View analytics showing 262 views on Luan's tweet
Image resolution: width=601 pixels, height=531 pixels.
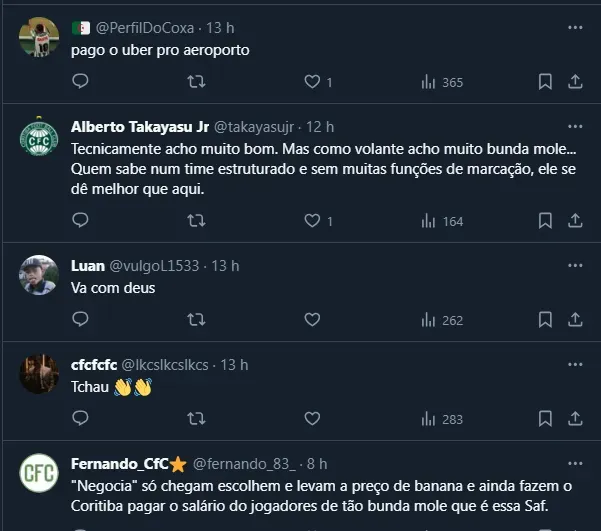(442, 320)
